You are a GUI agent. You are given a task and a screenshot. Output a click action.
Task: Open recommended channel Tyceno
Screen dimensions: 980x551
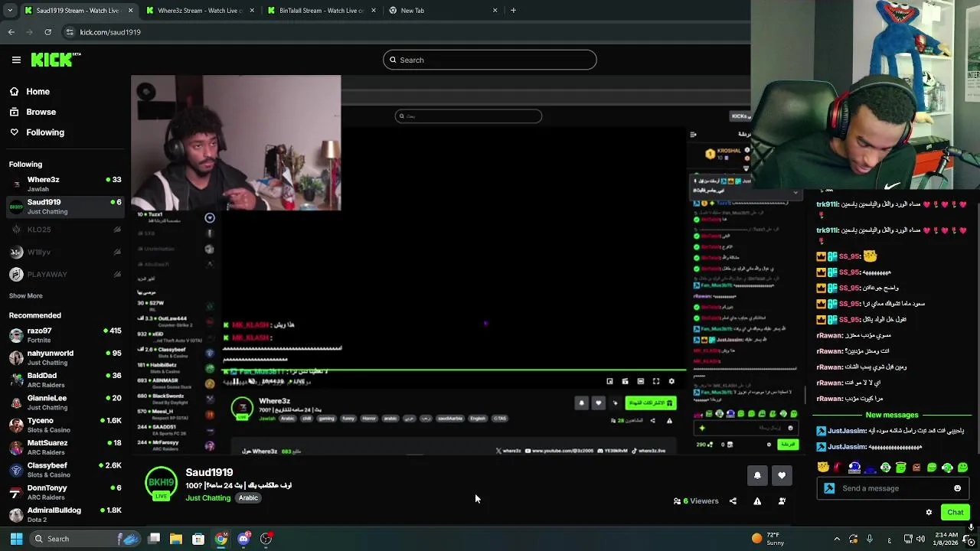(65, 425)
